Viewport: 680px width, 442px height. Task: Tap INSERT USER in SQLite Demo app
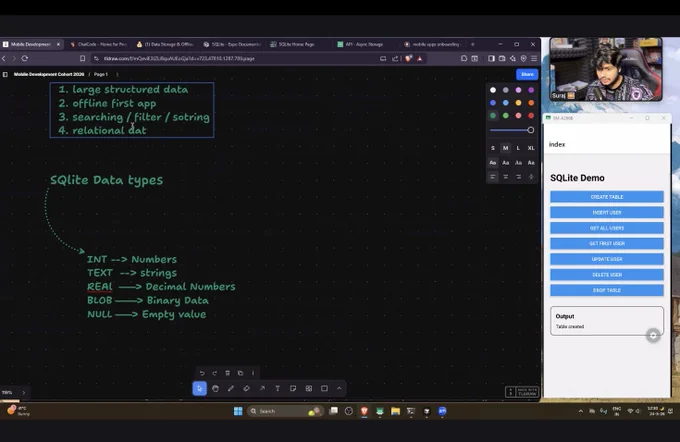pyautogui.click(x=607, y=213)
